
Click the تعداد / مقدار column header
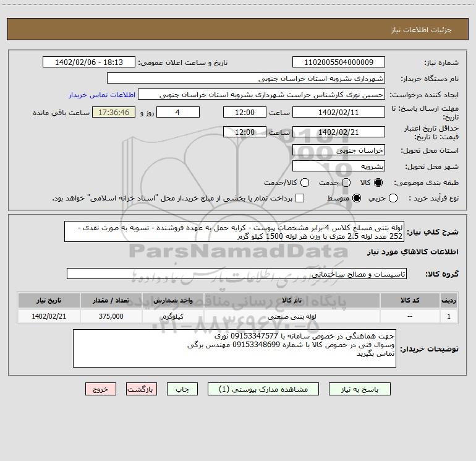click(x=111, y=300)
